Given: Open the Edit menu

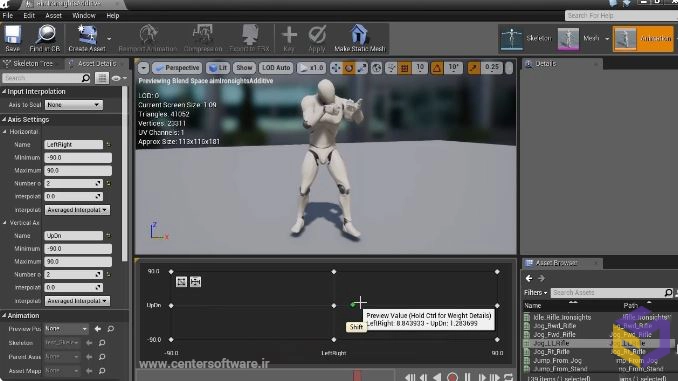Looking at the screenshot, I should click(x=29, y=16).
